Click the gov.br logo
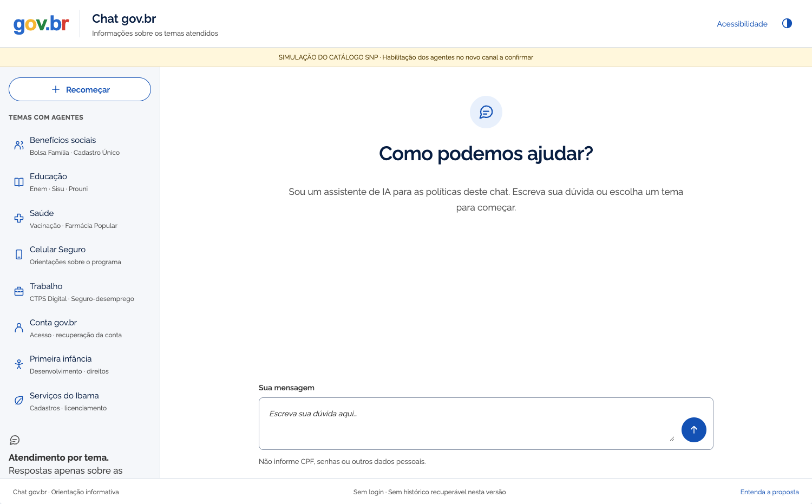The image size is (812, 504). coord(41,24)
